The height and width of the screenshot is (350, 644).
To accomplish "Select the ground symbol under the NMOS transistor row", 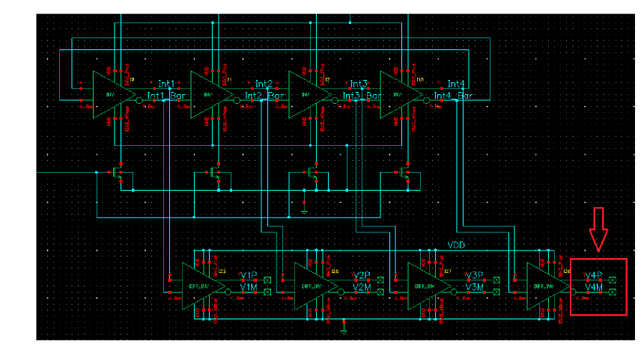I will [x=304, y=212].
